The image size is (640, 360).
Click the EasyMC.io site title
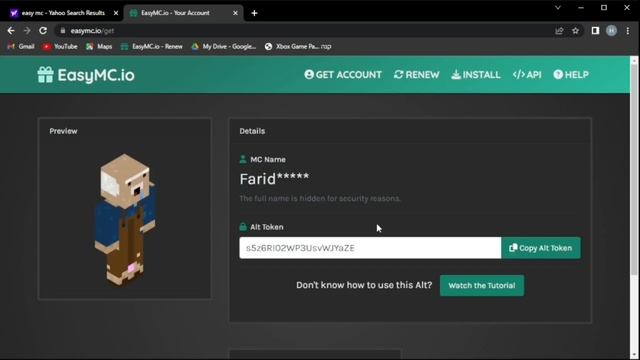pyautogui.click(x=96, y=75)
